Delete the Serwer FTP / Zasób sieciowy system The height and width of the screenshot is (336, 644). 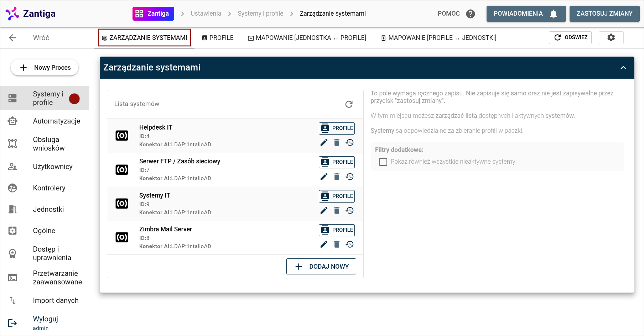337,177
